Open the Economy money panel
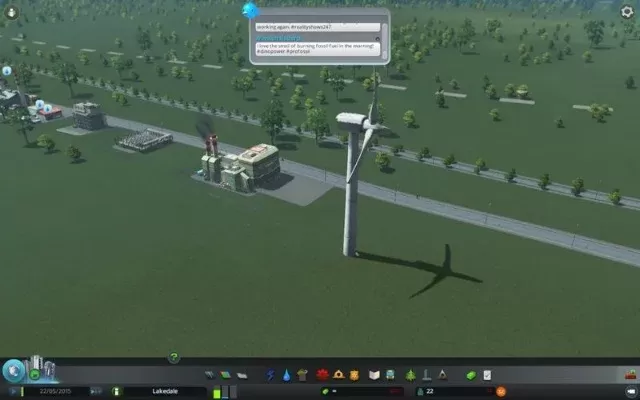This screenshot has width=640, height=400. (x=470, y=375)
